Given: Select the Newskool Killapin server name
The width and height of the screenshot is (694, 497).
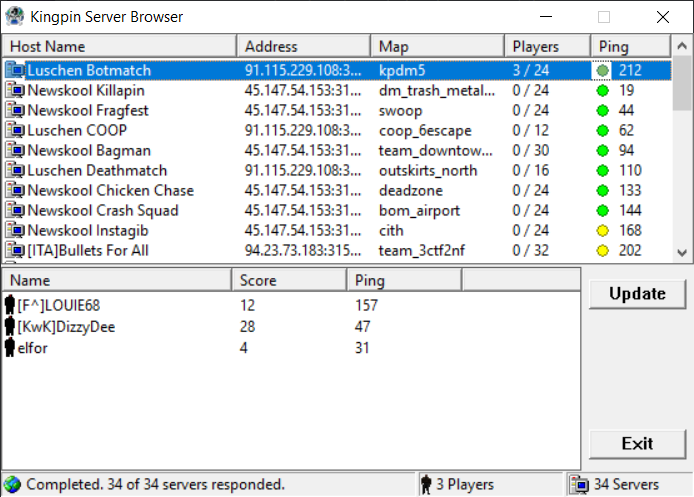Looking at the screenshot, I should (86, 90).
